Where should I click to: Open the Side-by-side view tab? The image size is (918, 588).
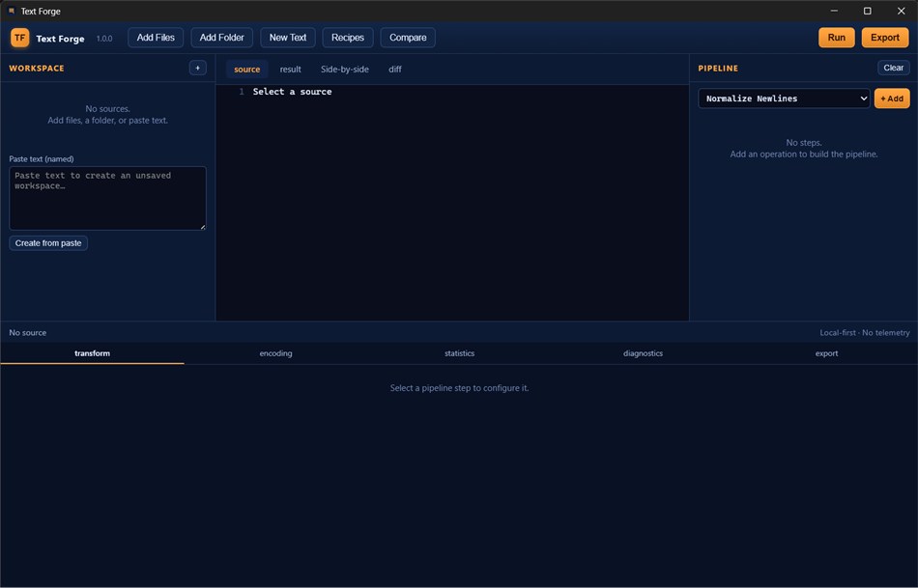click(x=345, y=70)
